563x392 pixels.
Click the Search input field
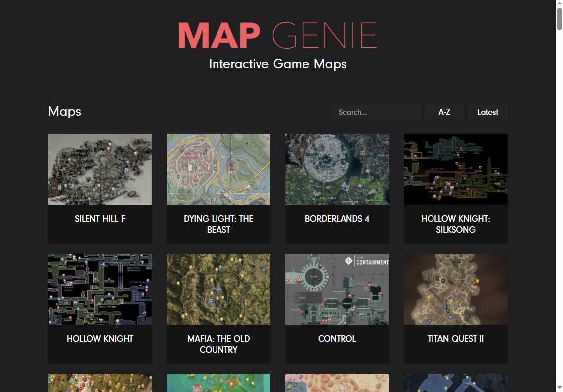click(x=377, y=112)
